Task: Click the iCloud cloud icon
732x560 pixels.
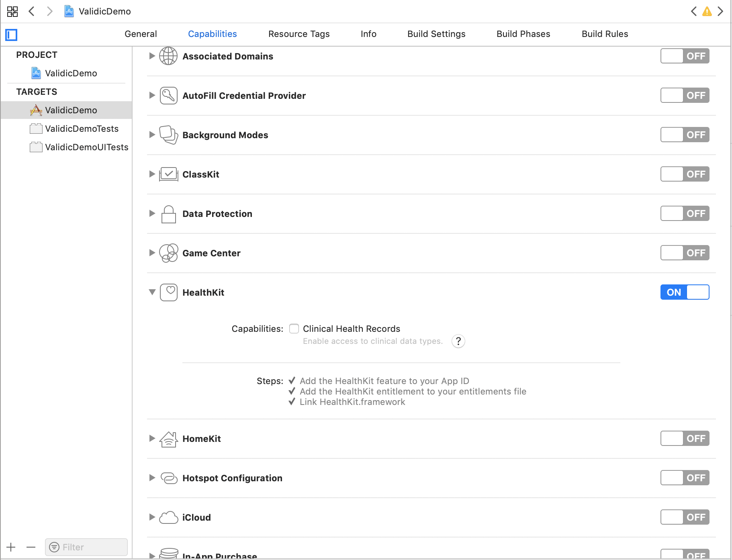Action: point(168,517)
